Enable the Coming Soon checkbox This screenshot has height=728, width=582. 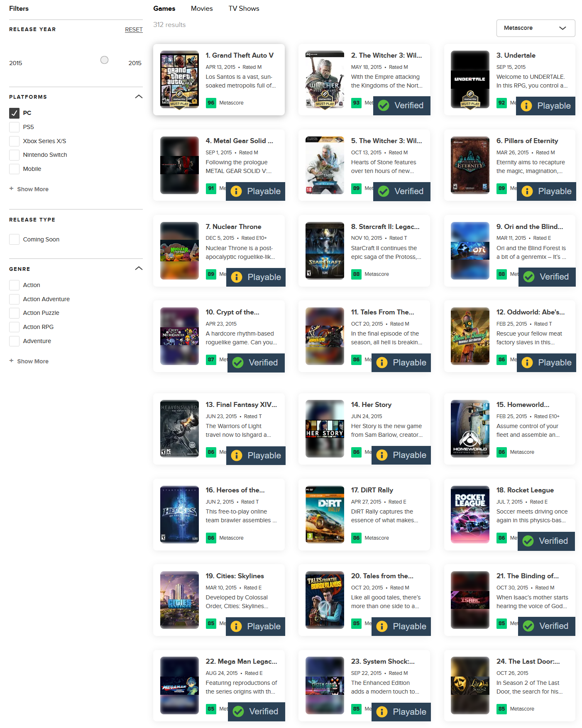coord(14,239)
